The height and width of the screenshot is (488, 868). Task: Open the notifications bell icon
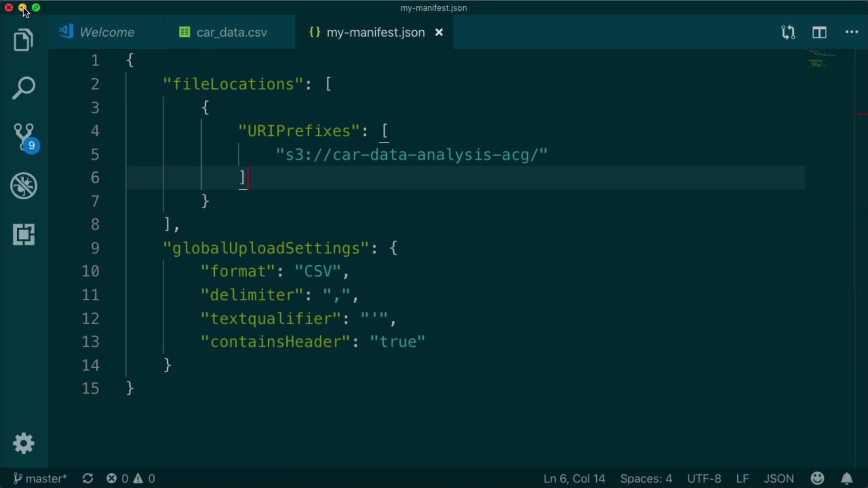[846, 479]
